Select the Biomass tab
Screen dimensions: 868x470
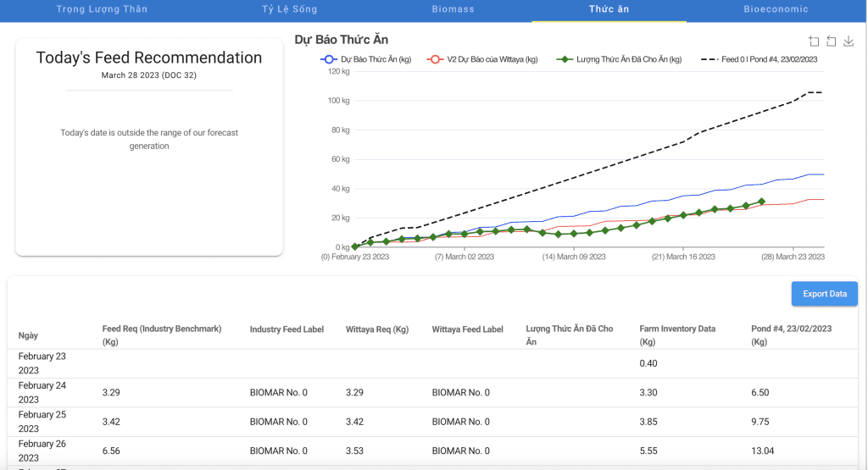[453, 9]
